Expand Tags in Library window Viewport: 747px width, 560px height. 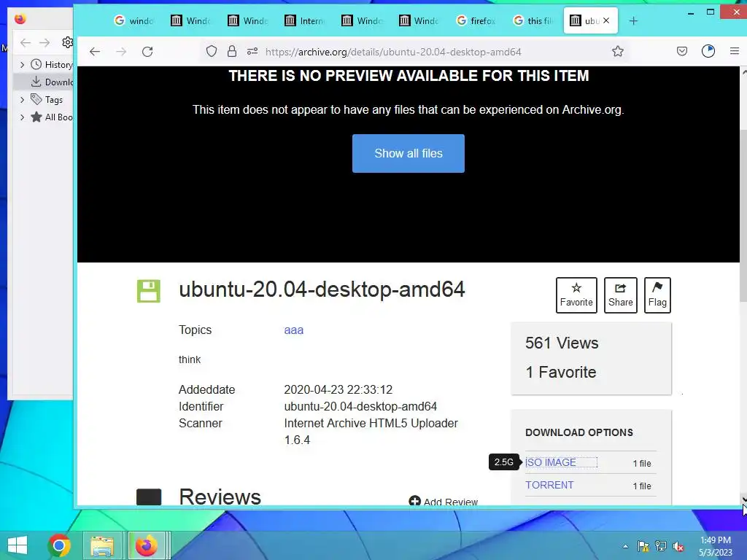click(x=22, y=99)
